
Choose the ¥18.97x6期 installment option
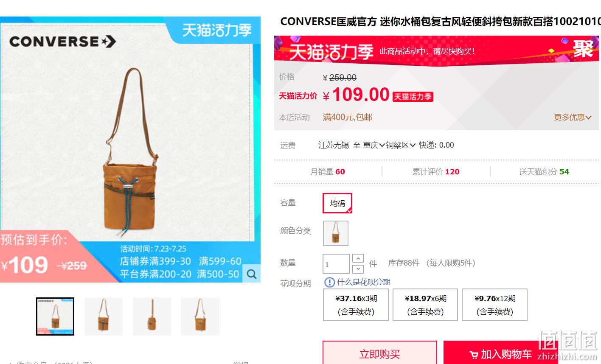tap(425, 305)
